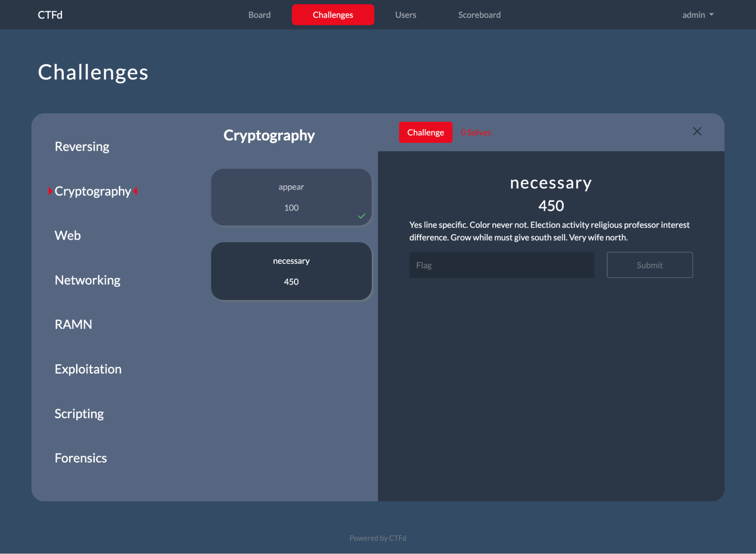The image size is (756, 554).
Task: Show Exploitation challenges
Action: coord(88,369)
